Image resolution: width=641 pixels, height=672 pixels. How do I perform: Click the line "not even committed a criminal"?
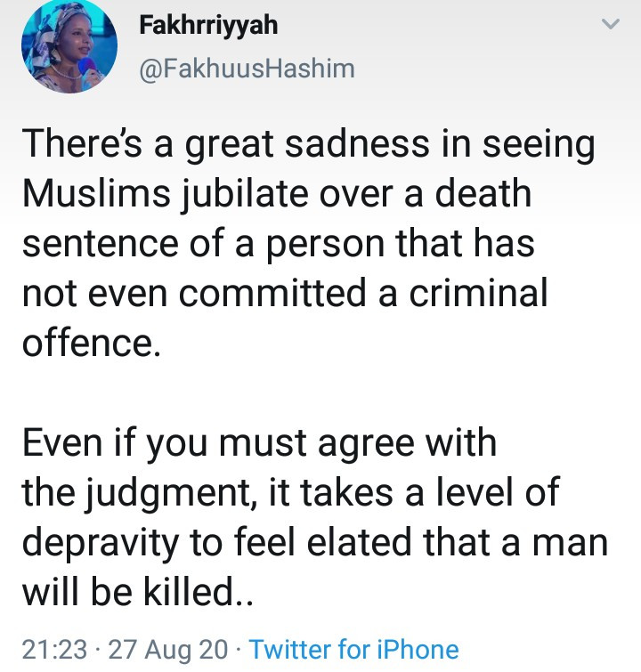[x=285, y=292]
